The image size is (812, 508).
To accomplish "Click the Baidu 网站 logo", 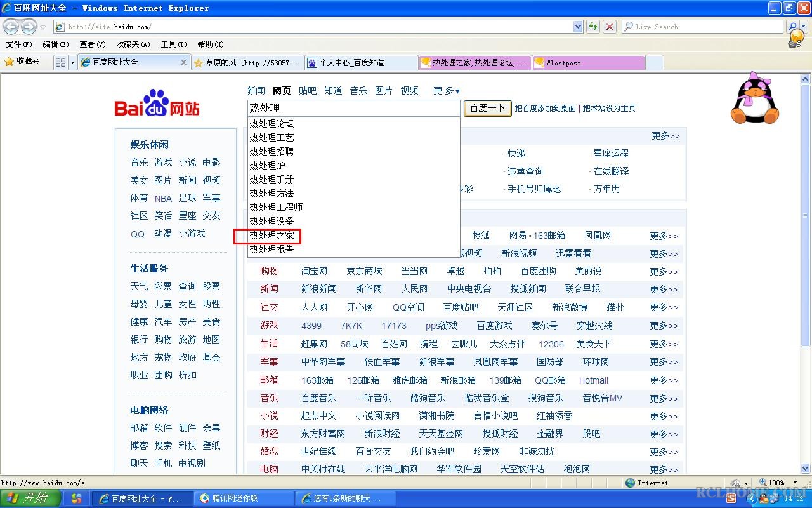I will coord(157,104).
